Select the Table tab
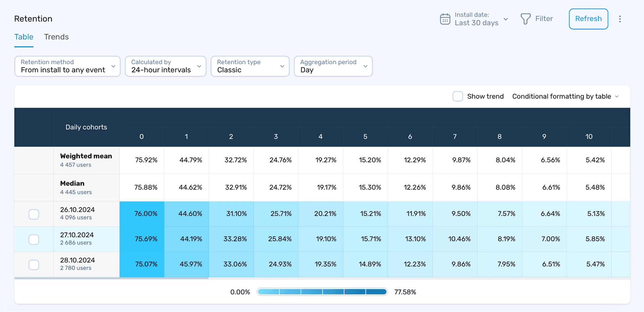 pyautogui.click(x=23, y=37)
